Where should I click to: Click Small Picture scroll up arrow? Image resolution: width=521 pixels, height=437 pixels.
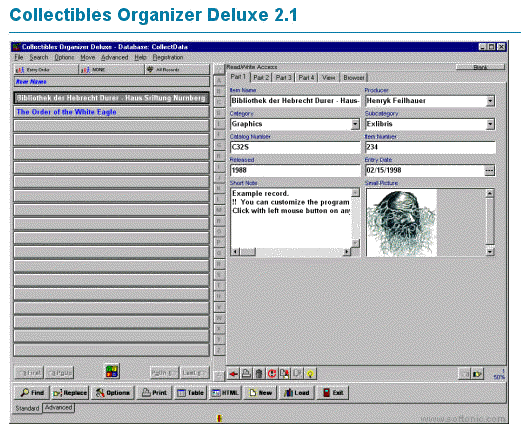[490, 193]
